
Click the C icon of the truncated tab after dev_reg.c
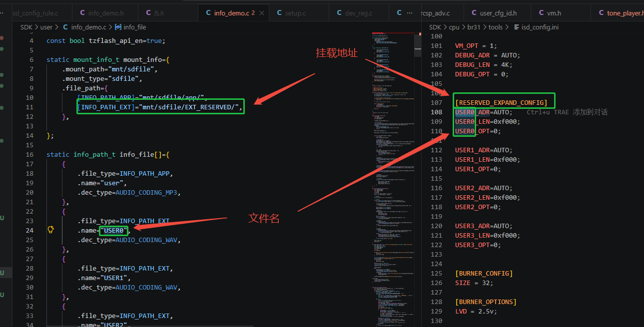point(399,13)
